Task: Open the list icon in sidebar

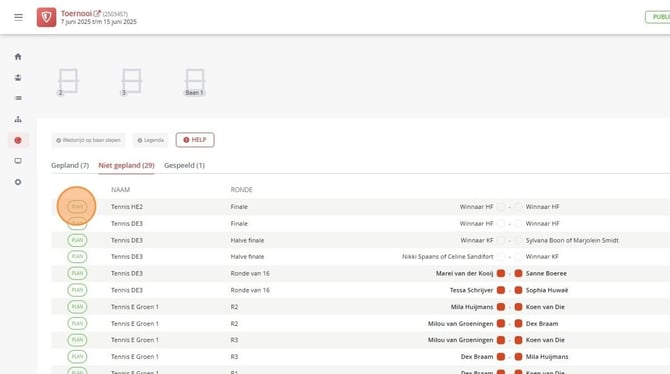Action: coord(18,98)
